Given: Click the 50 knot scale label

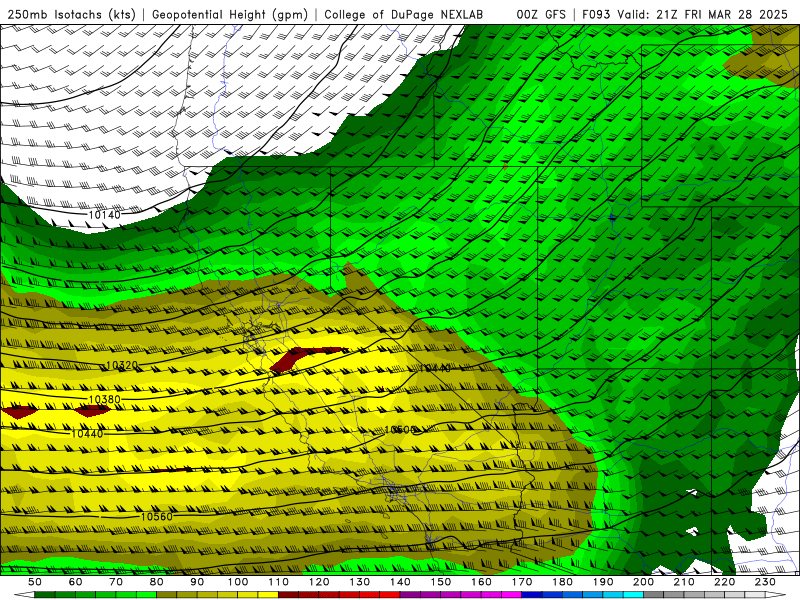Looking at the screenshot, I should pyautogui.click(x=34, y=582).
